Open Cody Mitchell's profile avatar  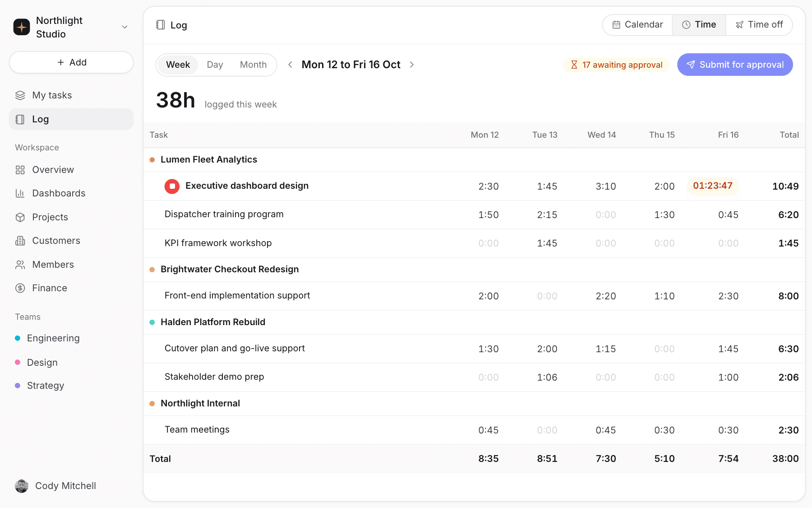22,486
